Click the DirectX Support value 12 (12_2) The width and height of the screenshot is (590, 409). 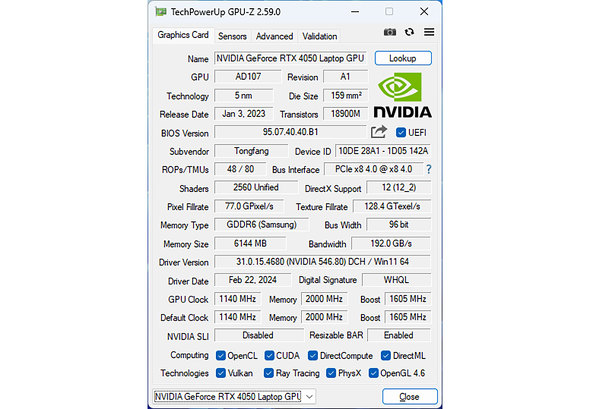point(398,187)
